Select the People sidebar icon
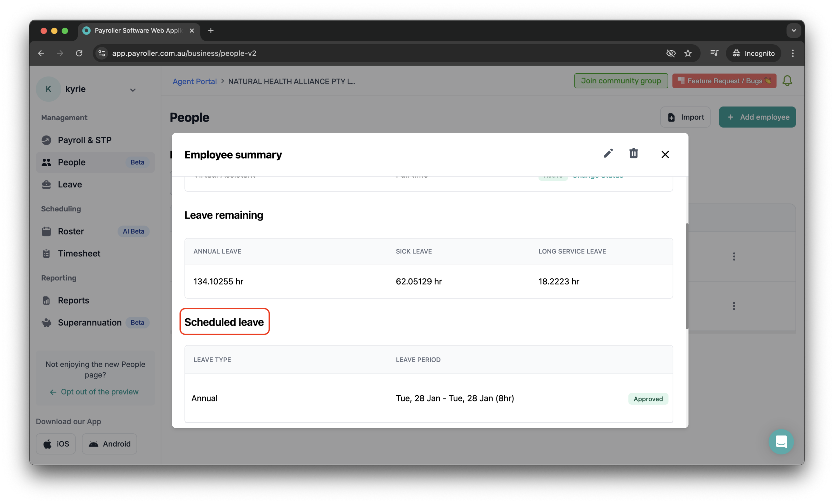 pos(47,162)
